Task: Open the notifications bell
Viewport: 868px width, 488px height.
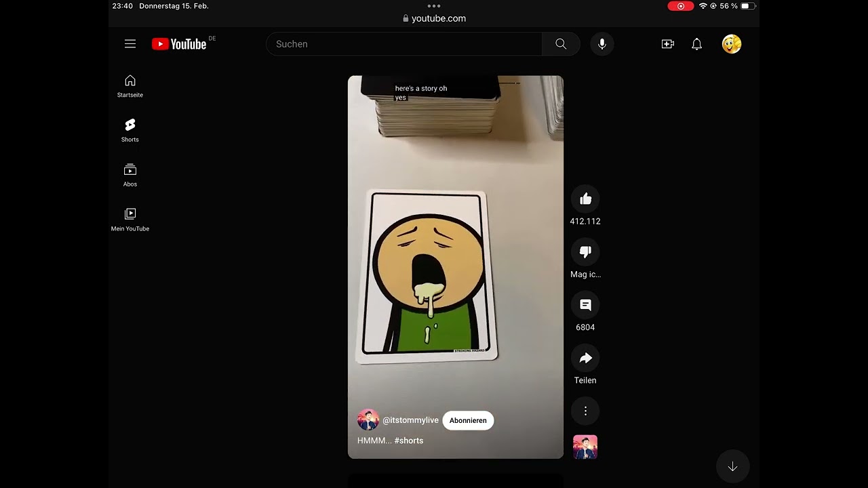Action: (696, 44)
